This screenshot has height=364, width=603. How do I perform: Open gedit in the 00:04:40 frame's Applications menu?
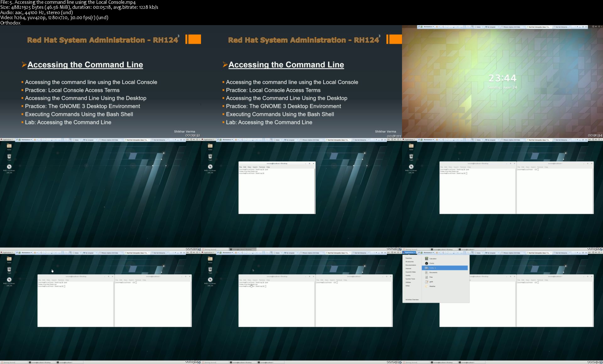pos(445,282)
